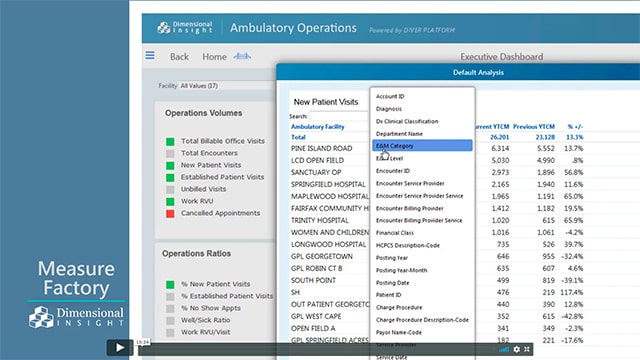Sort by Previous YTCM column header

click(534, 127)
